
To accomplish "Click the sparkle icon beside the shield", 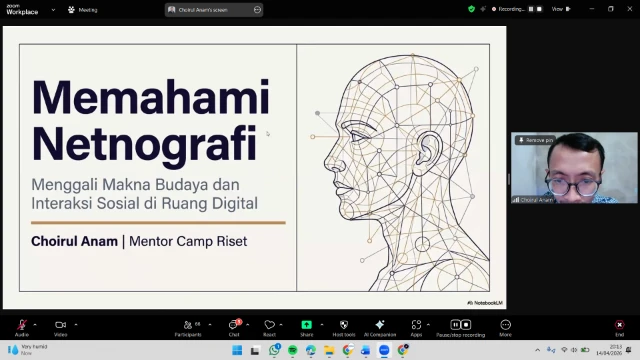I will tap(483, 9).
